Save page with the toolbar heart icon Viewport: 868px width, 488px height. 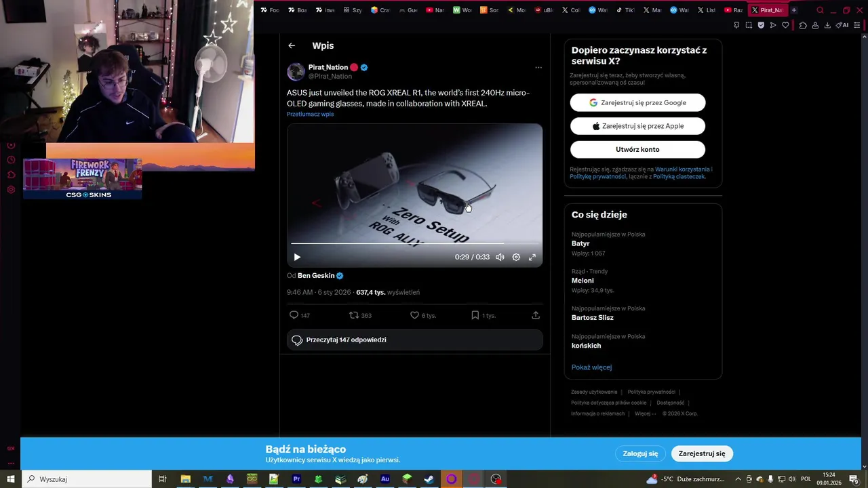(785, 25)
